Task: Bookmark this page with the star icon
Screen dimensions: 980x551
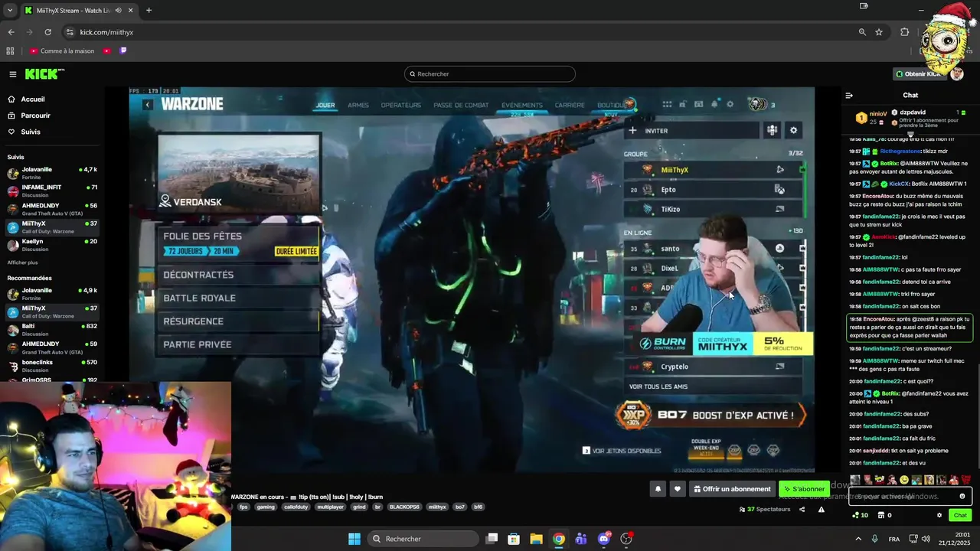Action: [879, 32]
